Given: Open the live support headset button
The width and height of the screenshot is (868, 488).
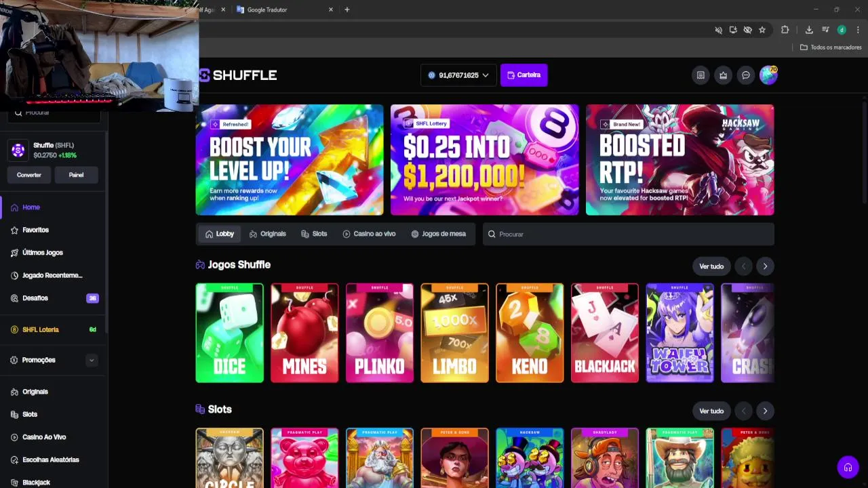Looking at the screenshot, I should [848, 467].
